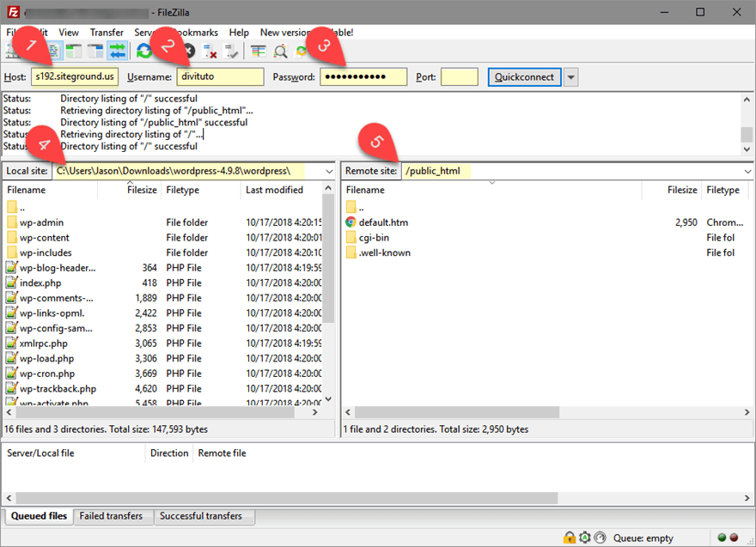Toggle the remote directory tree view icon
This screenshot has height=547, width=756.
pyautogui.click(x=95, y=51)
